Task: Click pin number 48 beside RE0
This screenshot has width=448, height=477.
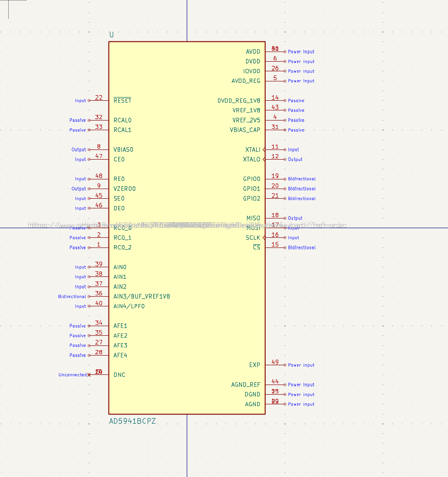Action: pyautogui.click(x=98, y=176)
